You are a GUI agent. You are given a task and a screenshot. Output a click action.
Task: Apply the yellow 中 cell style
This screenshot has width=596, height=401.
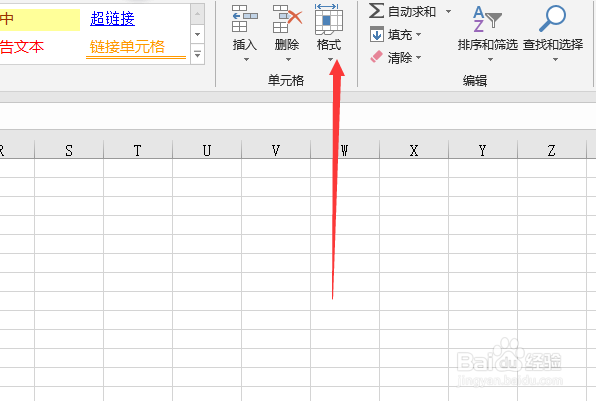(x=40, y=19)
